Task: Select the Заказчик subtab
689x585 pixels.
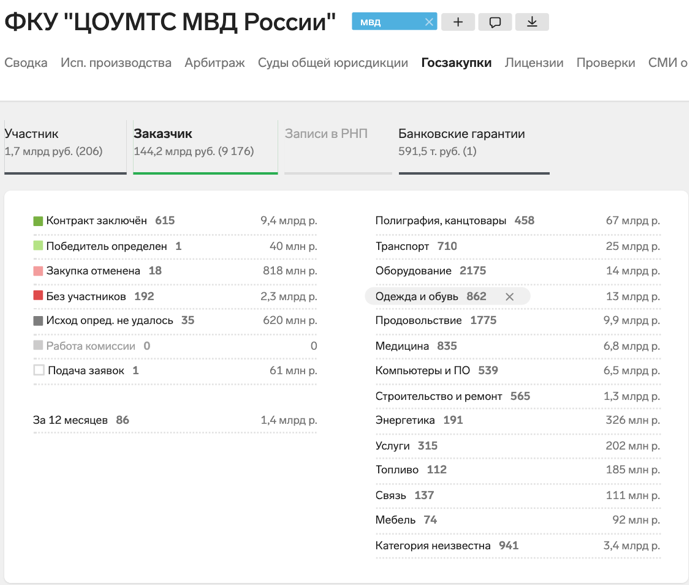Action: pos(205,147)
